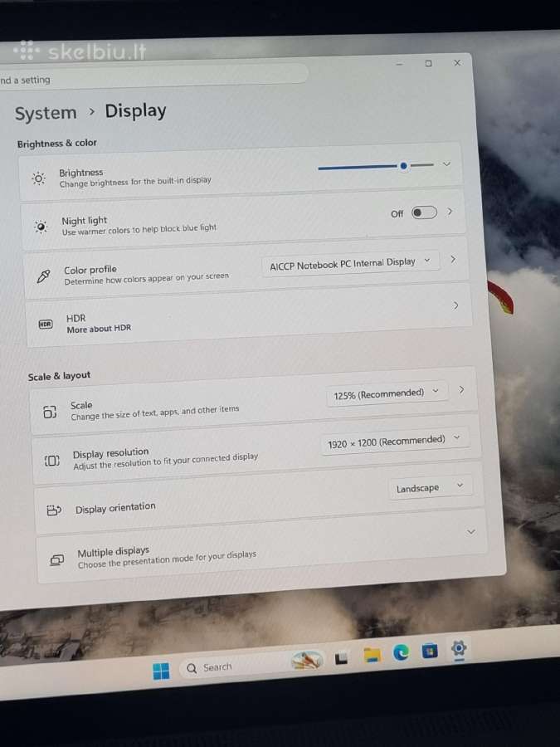
Task: Expand the Multiple displays section
Action: (471, 532)
